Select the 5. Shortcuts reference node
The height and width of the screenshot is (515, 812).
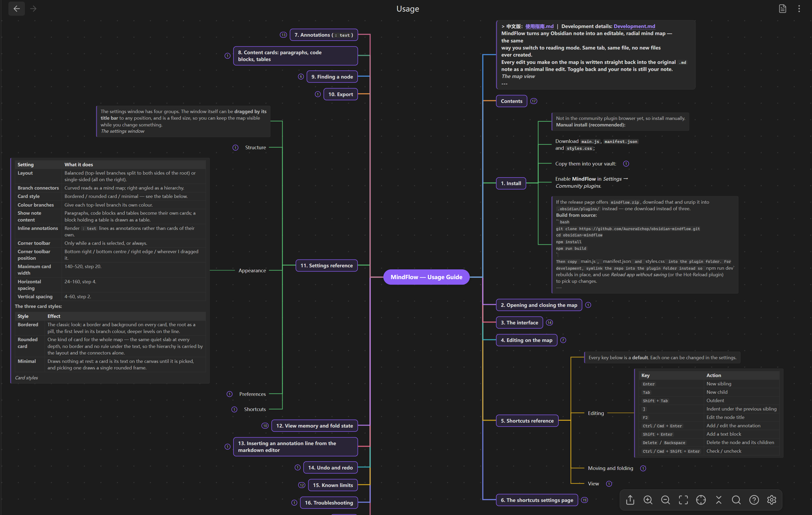tap(527, 421)
